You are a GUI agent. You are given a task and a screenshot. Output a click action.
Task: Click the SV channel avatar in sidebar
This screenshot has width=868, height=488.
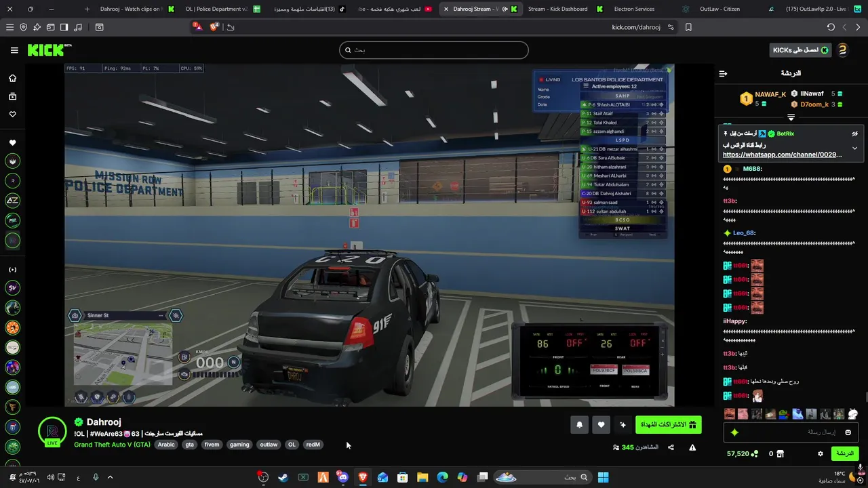(12, 288)
